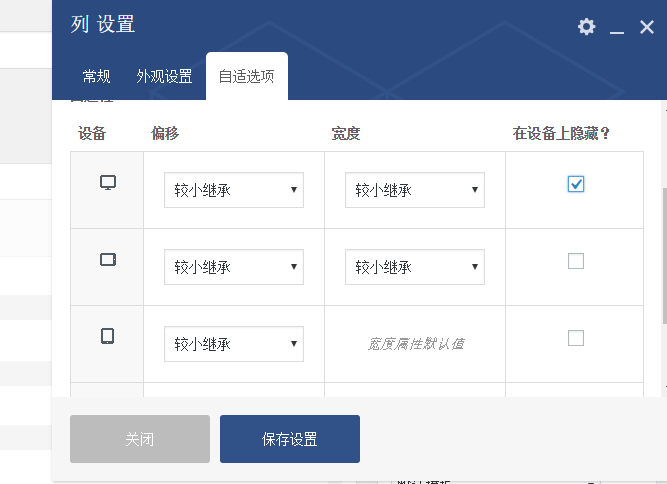This screenshot has width=667, height=484.
Task: Expand landscape tablet 偏移 dropdown
Action: point(234,267)
